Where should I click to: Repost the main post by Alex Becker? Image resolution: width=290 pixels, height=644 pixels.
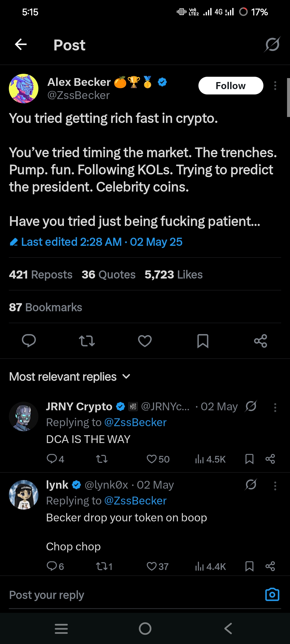[87, 341]
